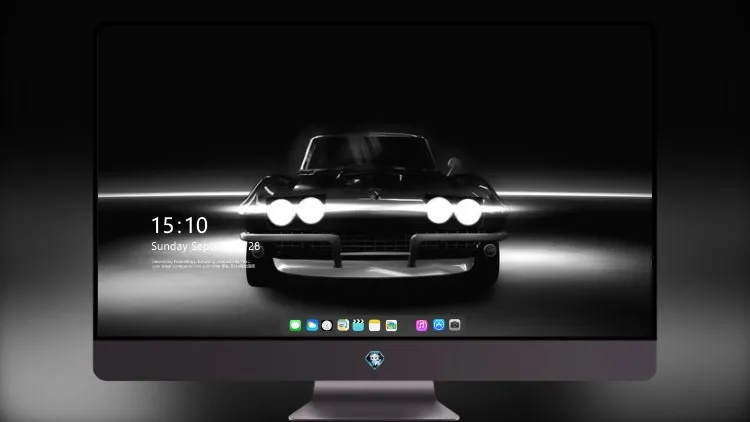Click the Sunday September 28 date text

click(x=206, y=246)
